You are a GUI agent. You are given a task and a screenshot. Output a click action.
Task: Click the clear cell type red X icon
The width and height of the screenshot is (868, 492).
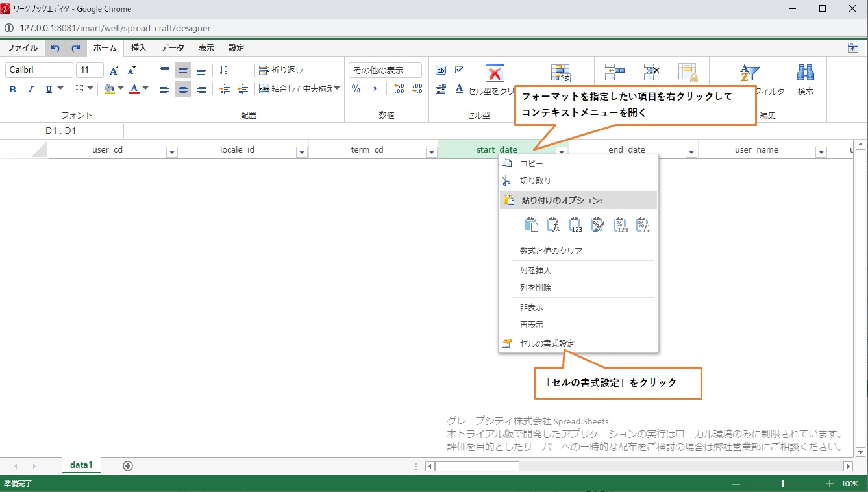[x=495, y=73]
